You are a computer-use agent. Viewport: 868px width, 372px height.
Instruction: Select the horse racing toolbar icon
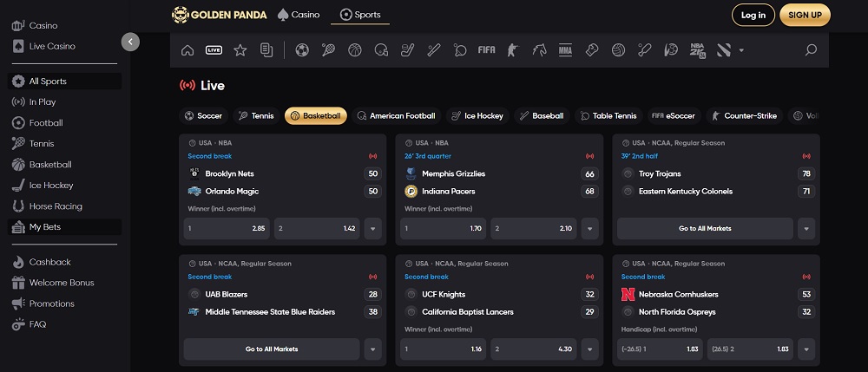pyautogui.click(x=539, y=50)
